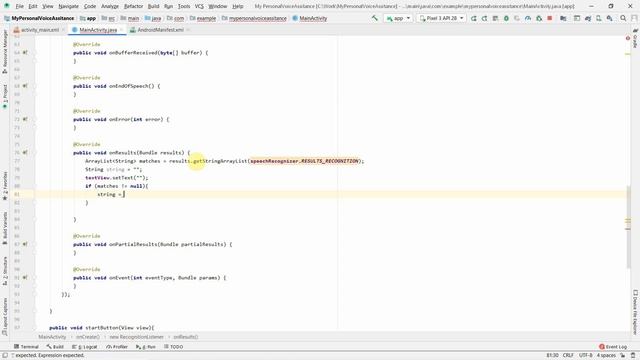Screen dimensions: 640x360
Task: Open the Help menu
Action: (x=238, y=6)
